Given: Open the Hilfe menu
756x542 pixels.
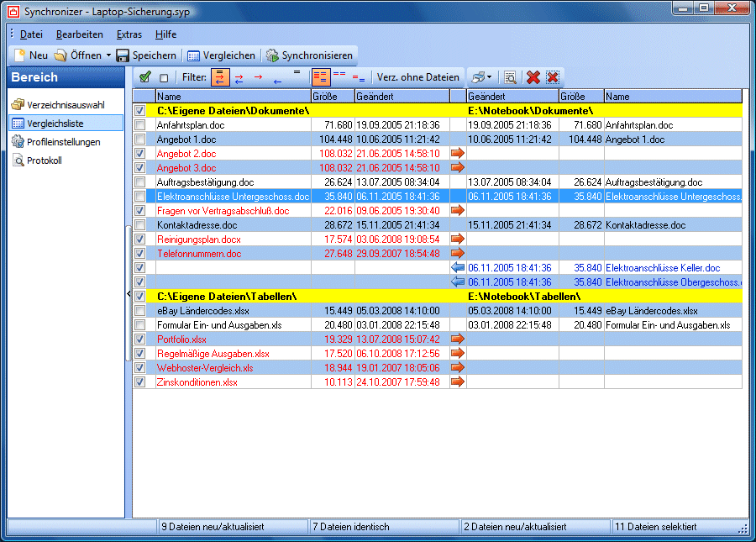Looking at the screenshot, I should [165, 34].
